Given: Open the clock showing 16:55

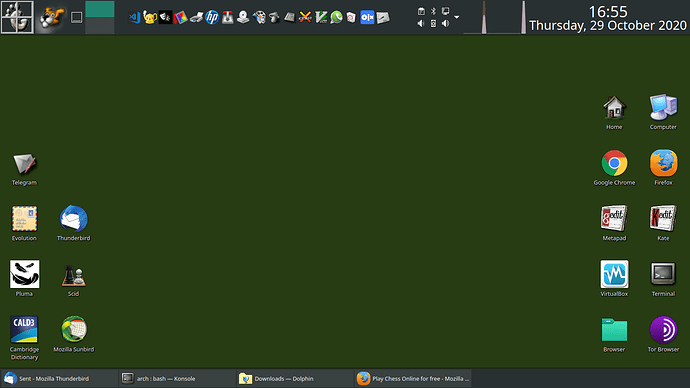Looking at the screenshot, I should 608,12.
